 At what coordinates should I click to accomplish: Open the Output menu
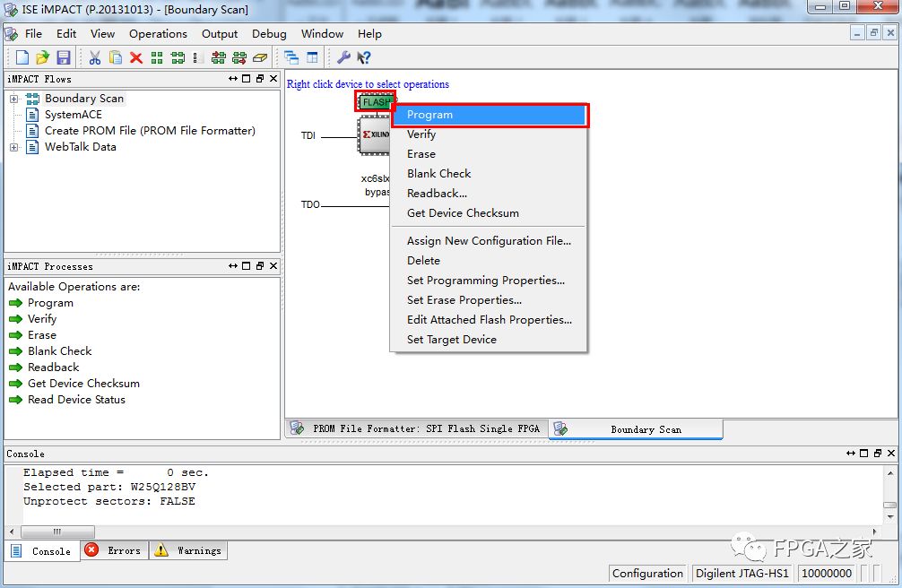coord(220,34)
